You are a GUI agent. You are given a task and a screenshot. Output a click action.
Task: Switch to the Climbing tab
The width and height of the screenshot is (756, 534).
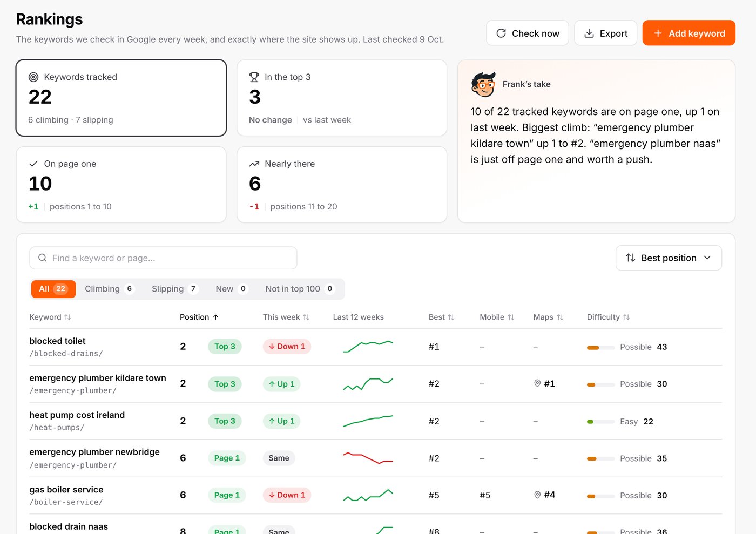109,289
